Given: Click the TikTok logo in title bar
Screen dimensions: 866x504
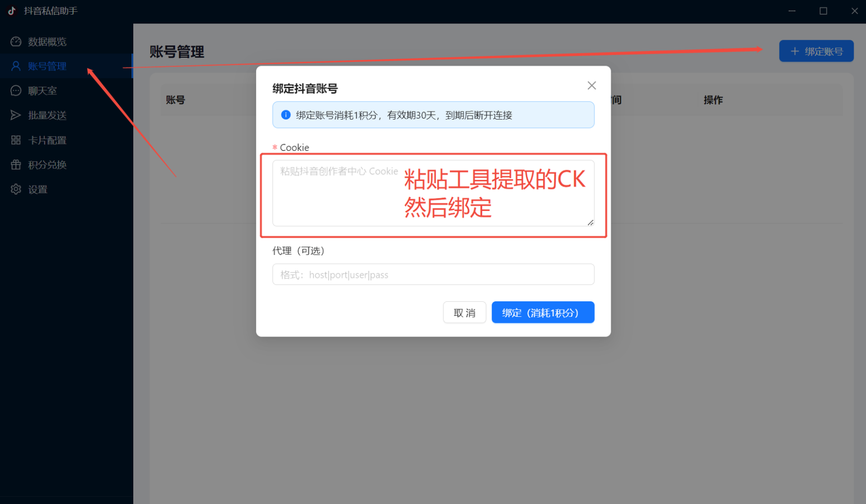Looking at the screenshot, I should 12,11.
